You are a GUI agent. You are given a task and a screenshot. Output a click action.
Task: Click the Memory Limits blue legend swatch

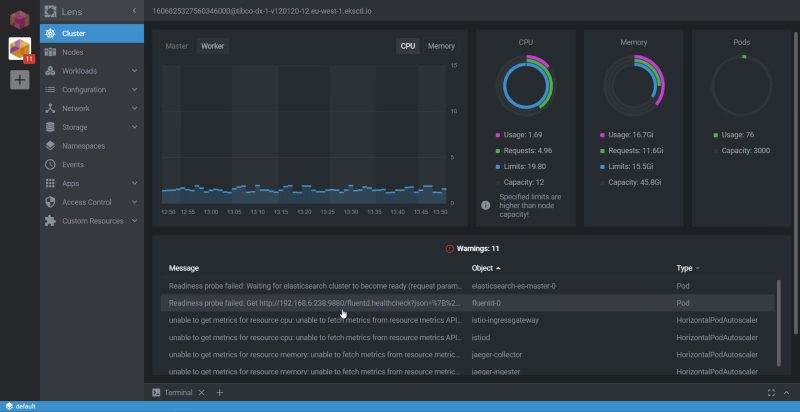[603, 167]
